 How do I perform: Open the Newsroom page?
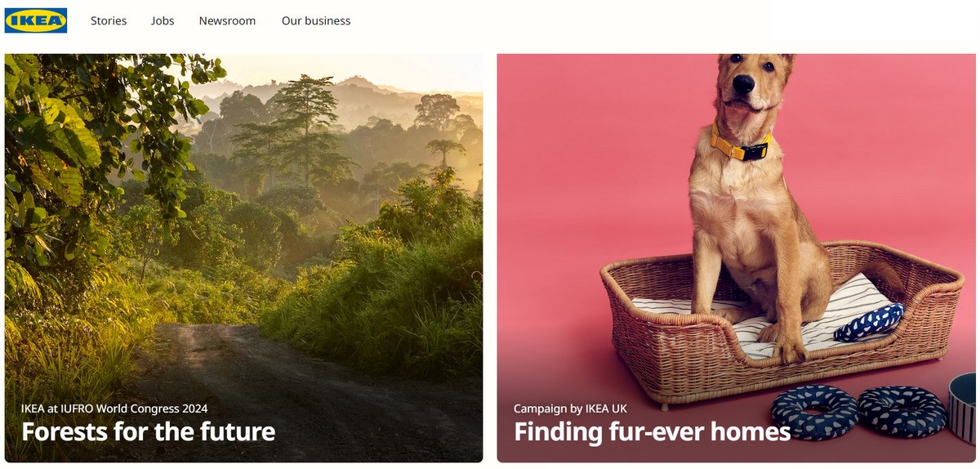(227, 20)
